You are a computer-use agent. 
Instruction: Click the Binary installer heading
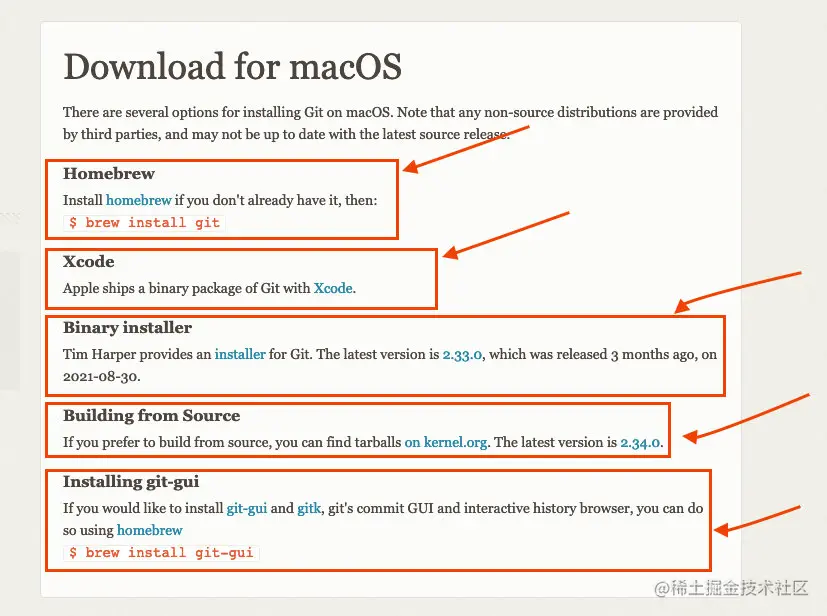pyautogui.click(x=128, y=328)
